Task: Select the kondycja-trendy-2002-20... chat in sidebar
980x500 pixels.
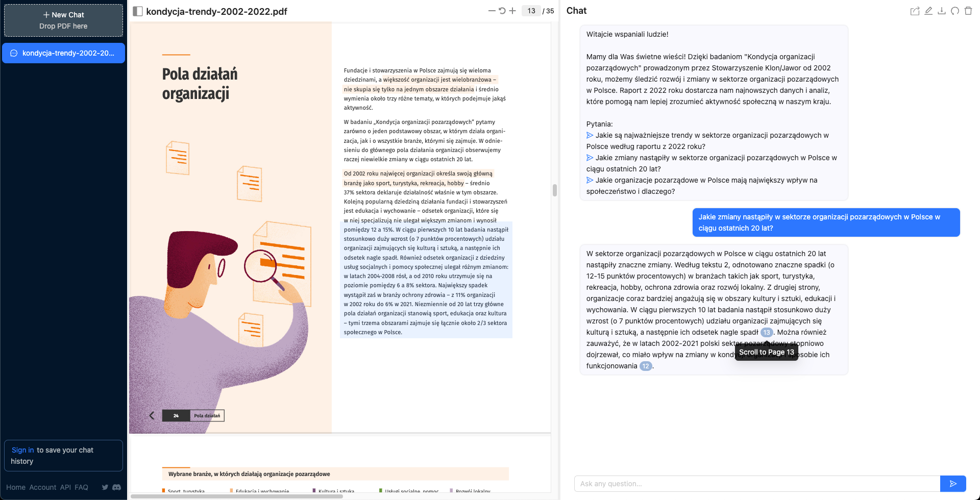Action: pyautogui.click(x=63, y=53)
